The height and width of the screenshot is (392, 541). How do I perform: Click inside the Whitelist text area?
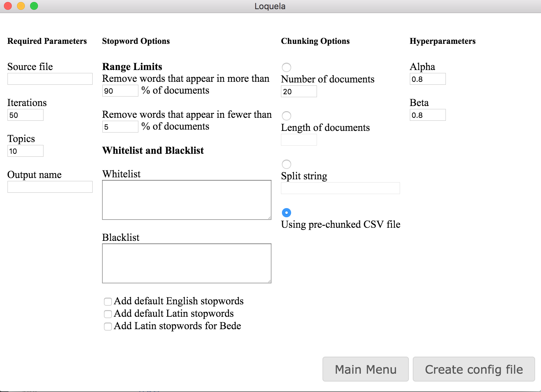(x=186, y=200)
